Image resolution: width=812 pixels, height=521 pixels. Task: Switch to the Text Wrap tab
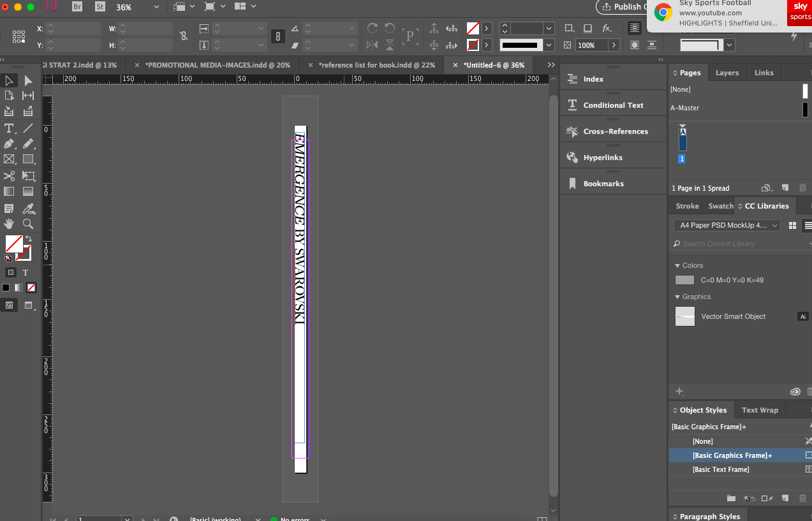(760, 410)
